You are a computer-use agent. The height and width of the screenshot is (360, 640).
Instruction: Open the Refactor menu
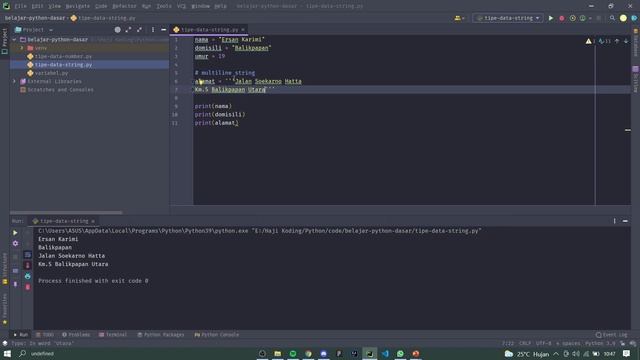coord(124,6)
